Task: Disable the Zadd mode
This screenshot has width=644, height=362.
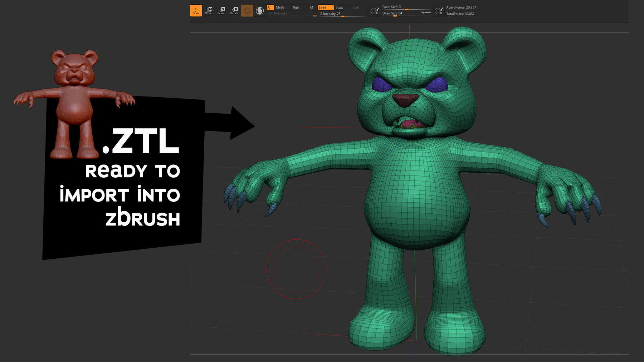Action: click(326, 7)
